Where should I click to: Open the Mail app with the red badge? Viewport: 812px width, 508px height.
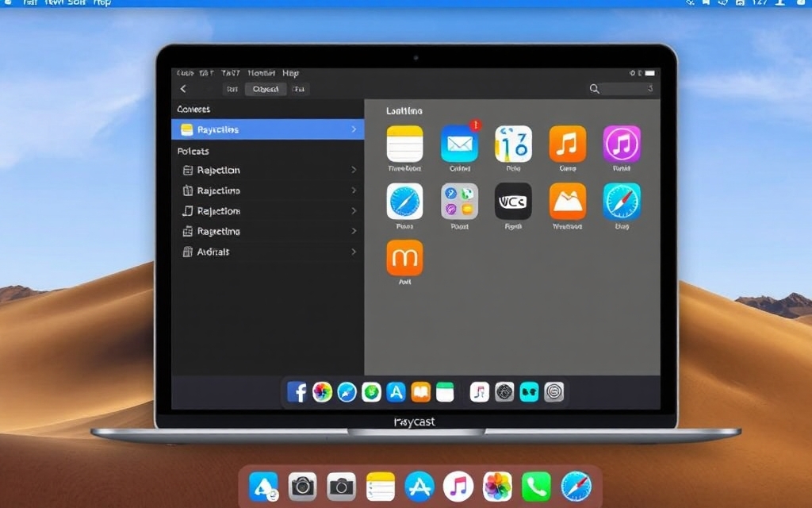click(459, 144)
